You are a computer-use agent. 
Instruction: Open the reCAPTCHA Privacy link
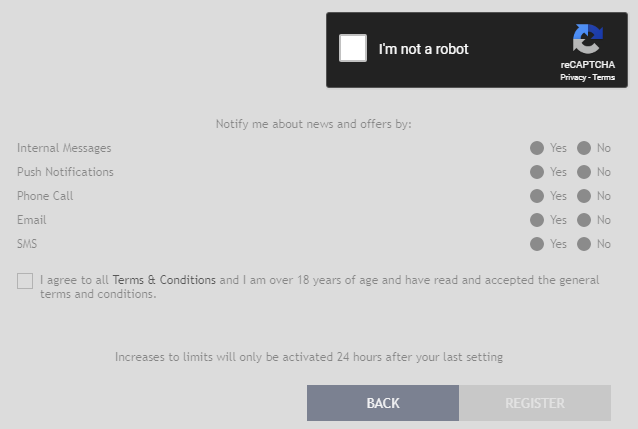tap(573, 77)
